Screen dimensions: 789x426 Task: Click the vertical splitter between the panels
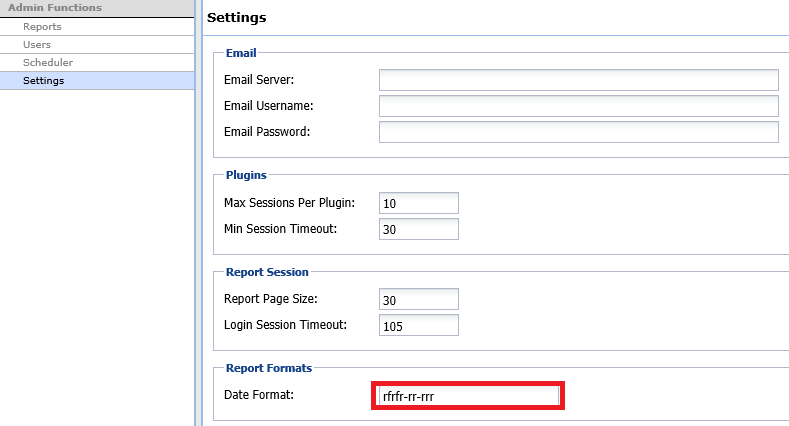[197, 213]
